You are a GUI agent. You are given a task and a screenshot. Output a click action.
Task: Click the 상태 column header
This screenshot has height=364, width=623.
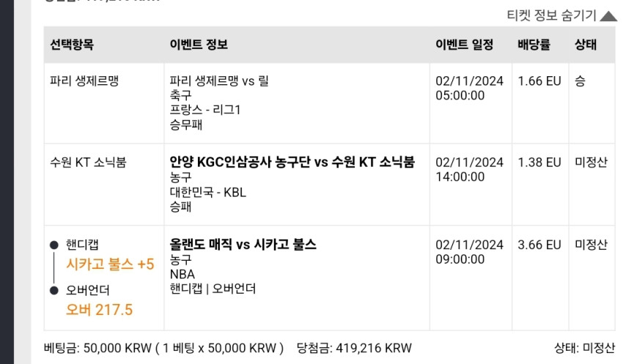point(586,44)
